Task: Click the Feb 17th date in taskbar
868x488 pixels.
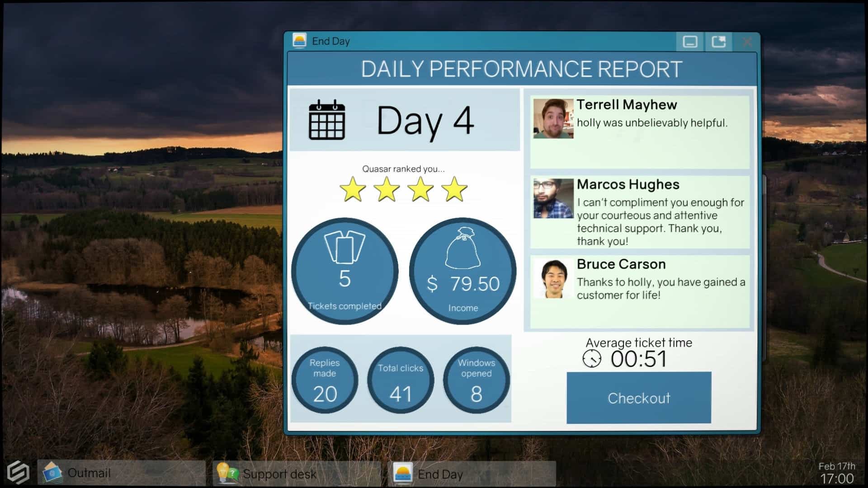Action: pyautogui.click(x=837, y=466)
